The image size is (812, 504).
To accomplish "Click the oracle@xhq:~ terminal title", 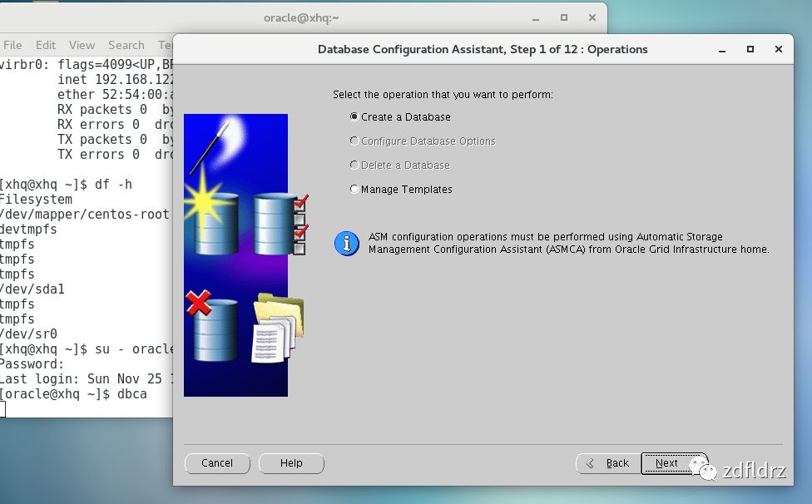I will 301,17.
